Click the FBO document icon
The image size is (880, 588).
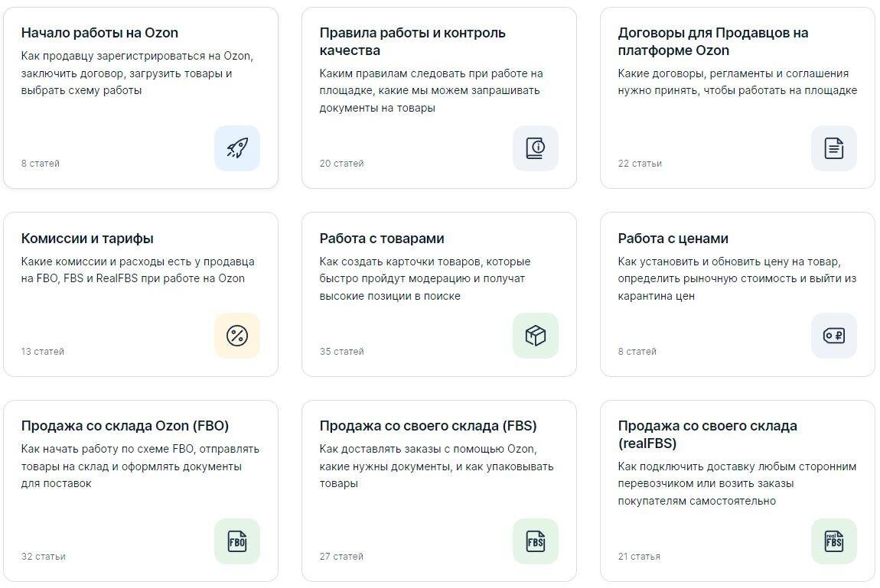(237, 541)
